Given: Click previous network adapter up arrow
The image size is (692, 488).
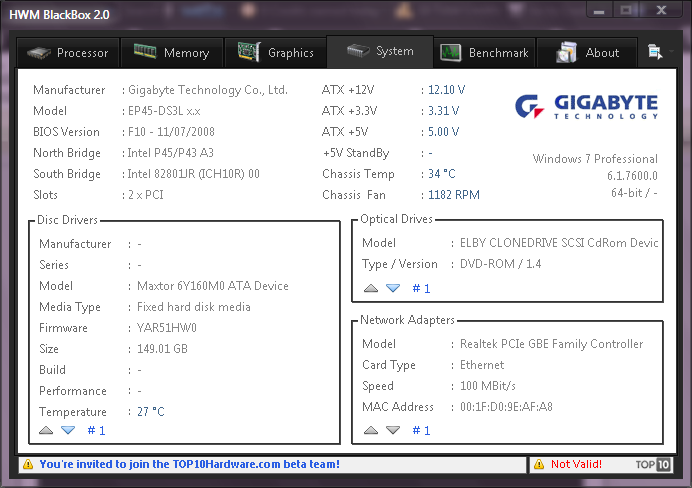Looking at the screenshot, I should pyautogui.click(x=371, y=430).
